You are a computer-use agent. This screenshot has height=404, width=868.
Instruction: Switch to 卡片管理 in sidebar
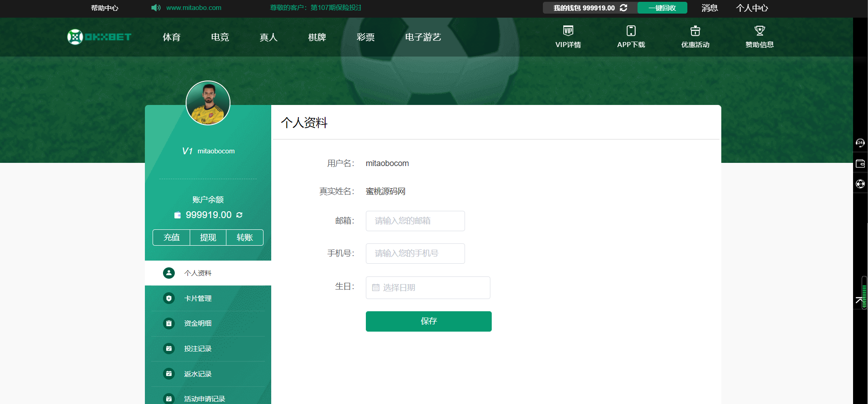click(198, 299)
